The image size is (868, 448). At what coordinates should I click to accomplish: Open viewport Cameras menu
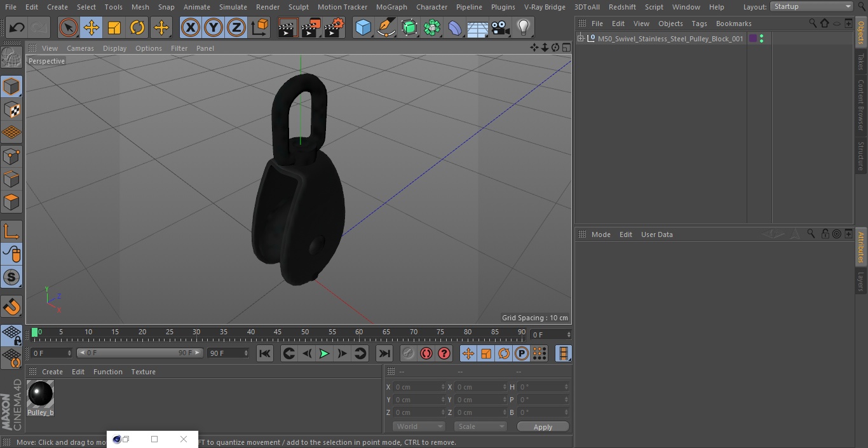pos(80,48)
